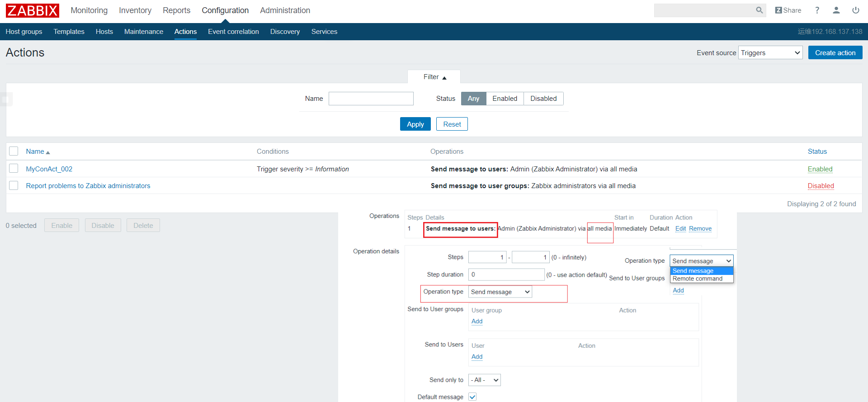868x402 pixels.
Task: Go to the Hosts submenu
Action: coord(104,32)
